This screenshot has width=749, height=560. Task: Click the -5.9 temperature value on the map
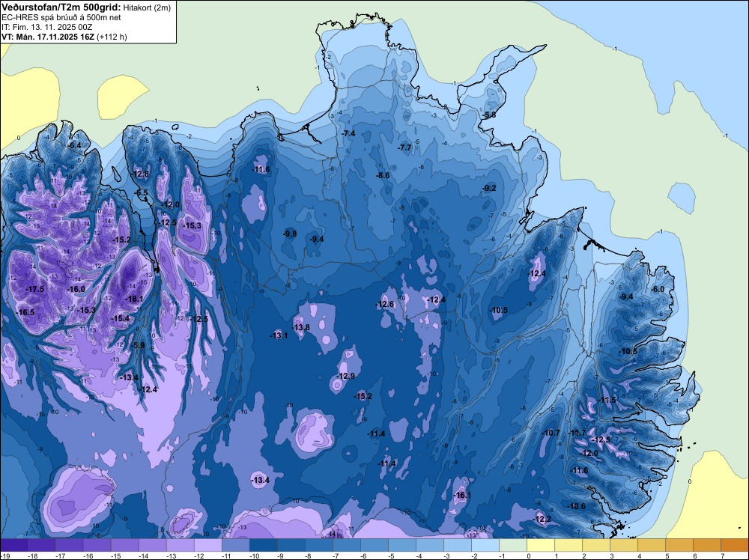[x=138, y=346]
